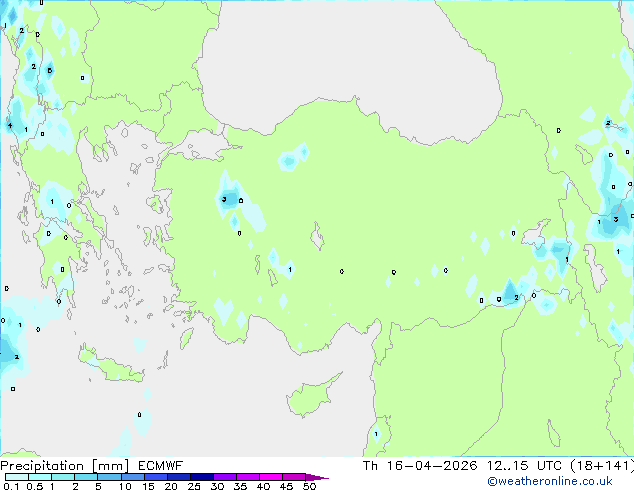The width and height of the screenshot is (634, 490).
Task: Click the purple arrow tip at the legend end
Action: click(317, 477)
